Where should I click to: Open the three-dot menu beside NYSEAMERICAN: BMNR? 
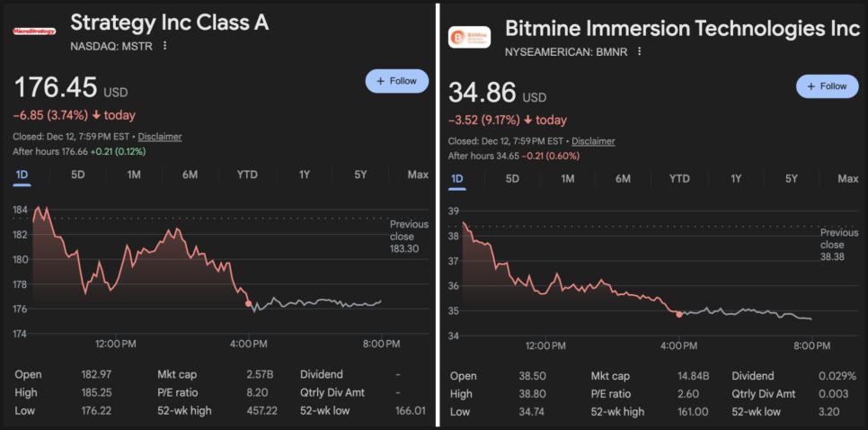pos(639,51)
